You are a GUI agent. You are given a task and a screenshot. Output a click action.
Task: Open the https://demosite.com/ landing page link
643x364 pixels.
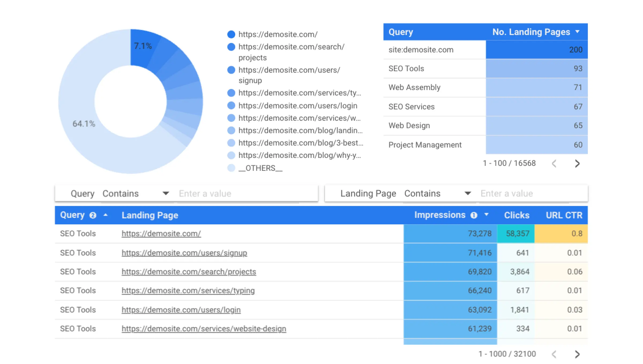(x=161, y=233)
